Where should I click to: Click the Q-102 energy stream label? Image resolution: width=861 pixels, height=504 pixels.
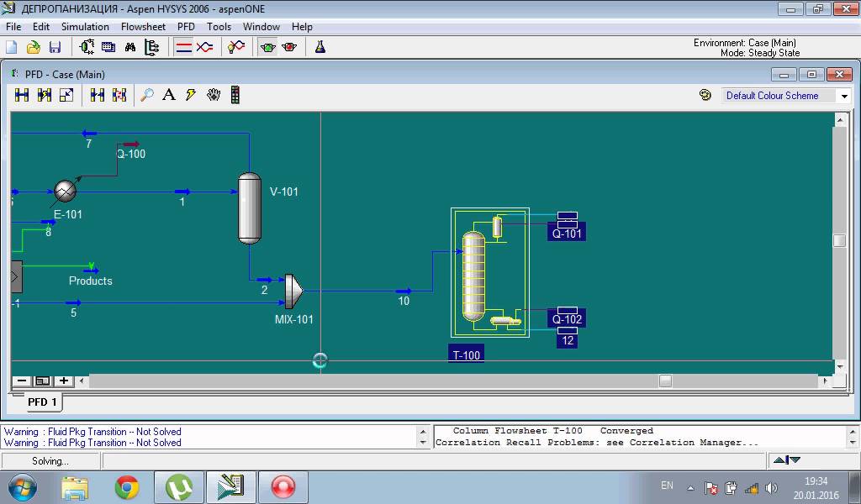[x=567, y=318]
